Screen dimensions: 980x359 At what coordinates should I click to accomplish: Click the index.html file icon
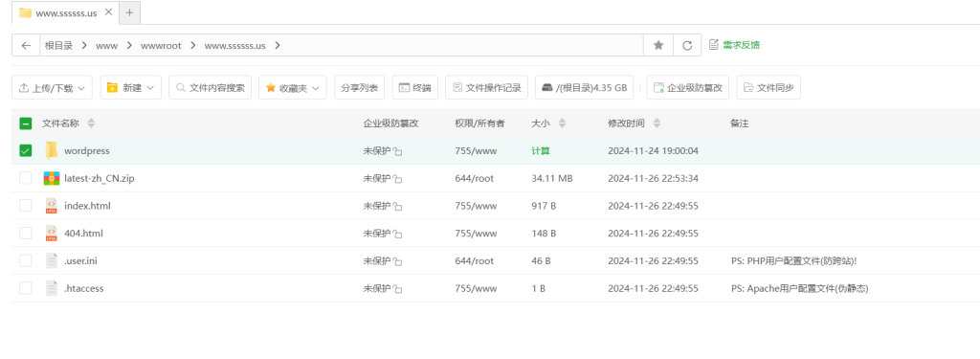(x=52, y=206)
